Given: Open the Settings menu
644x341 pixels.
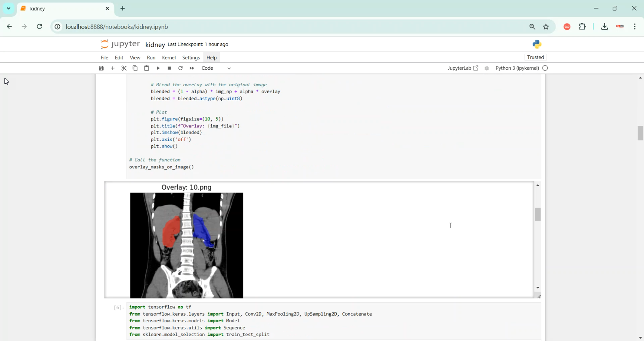Looking at the screenshot, I should (191, 58).
